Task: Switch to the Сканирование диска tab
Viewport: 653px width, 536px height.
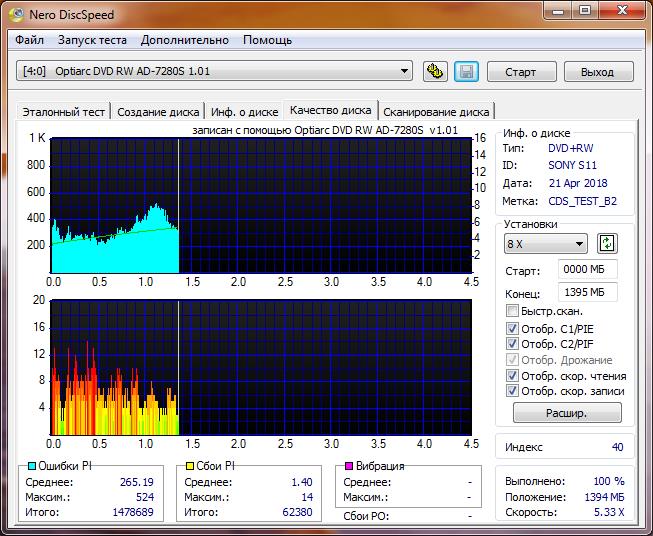Action: 436,112
